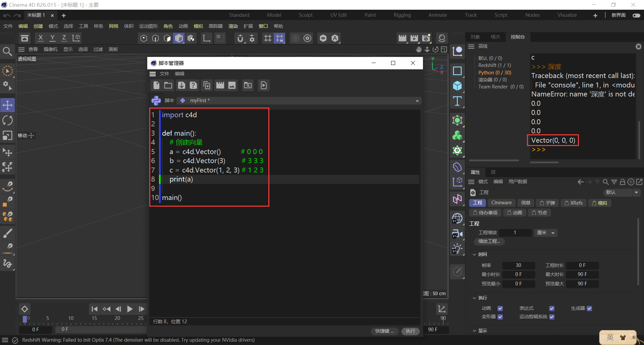Click the 工程缩放 value field
Viewport: 644px width, 345px height.
(515, 233)
